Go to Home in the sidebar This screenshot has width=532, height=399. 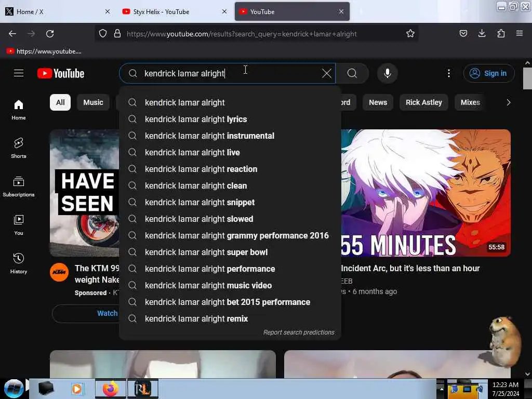coord(19,110)
